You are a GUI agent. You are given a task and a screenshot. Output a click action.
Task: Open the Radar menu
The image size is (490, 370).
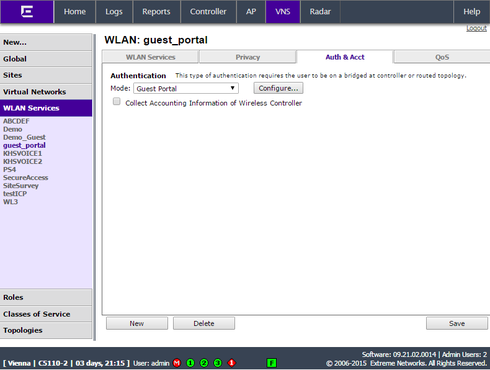320,12
